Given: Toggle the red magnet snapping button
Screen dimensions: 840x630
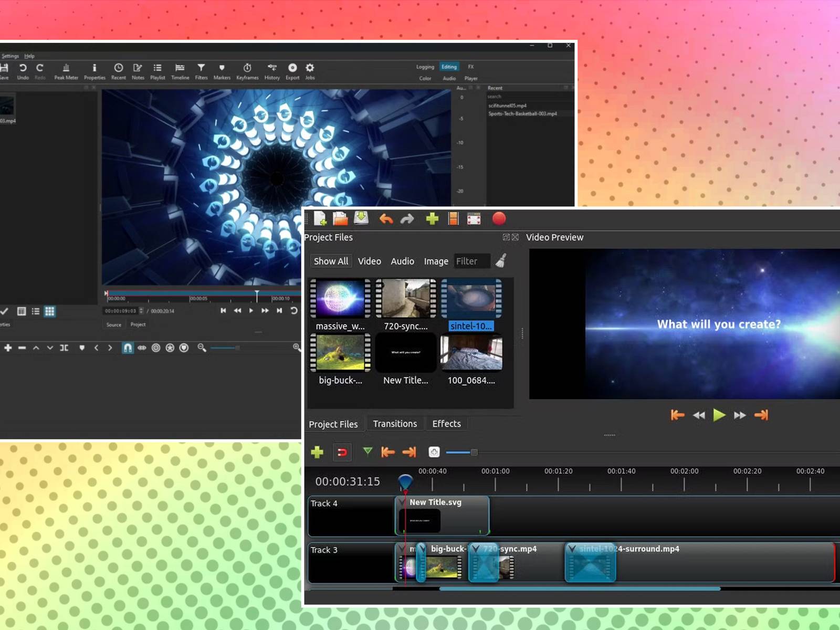Looking at the screenshot, I should [342, 452].
